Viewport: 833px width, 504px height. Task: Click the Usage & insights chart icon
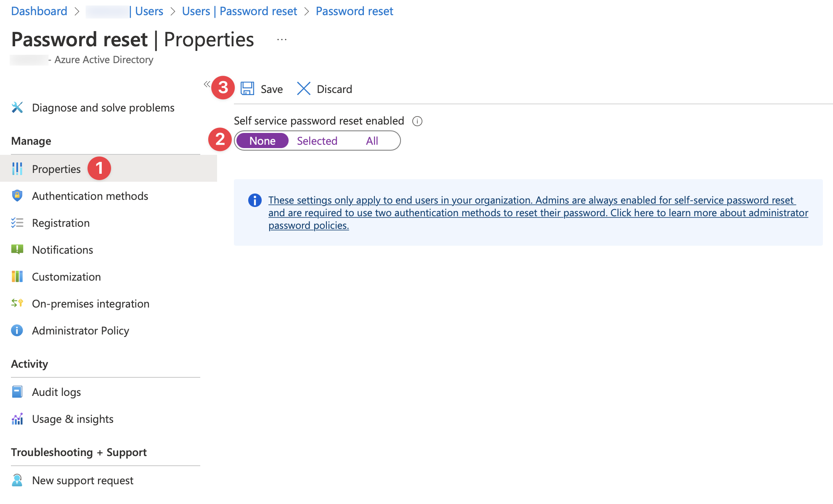point(17,419)
